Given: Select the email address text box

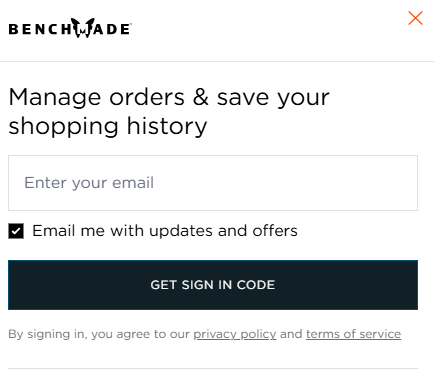Looking at the screenshot, I should pyautogui.click(x=213, y=183).
